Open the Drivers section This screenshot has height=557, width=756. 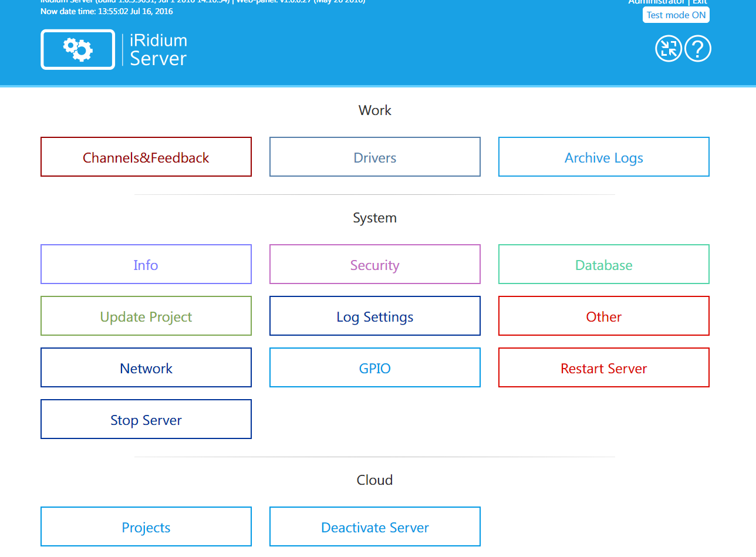point(375,157)
